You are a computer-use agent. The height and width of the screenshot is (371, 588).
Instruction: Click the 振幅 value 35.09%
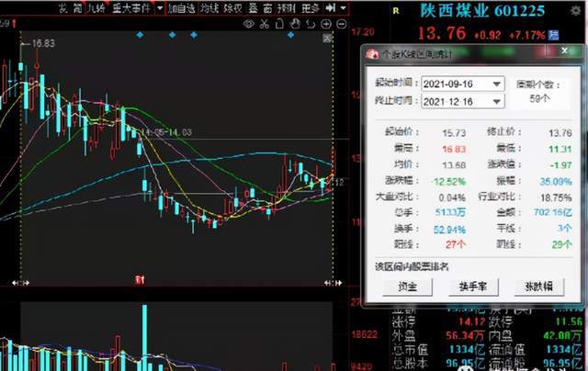pyautogui.click(x=556, y=182)
